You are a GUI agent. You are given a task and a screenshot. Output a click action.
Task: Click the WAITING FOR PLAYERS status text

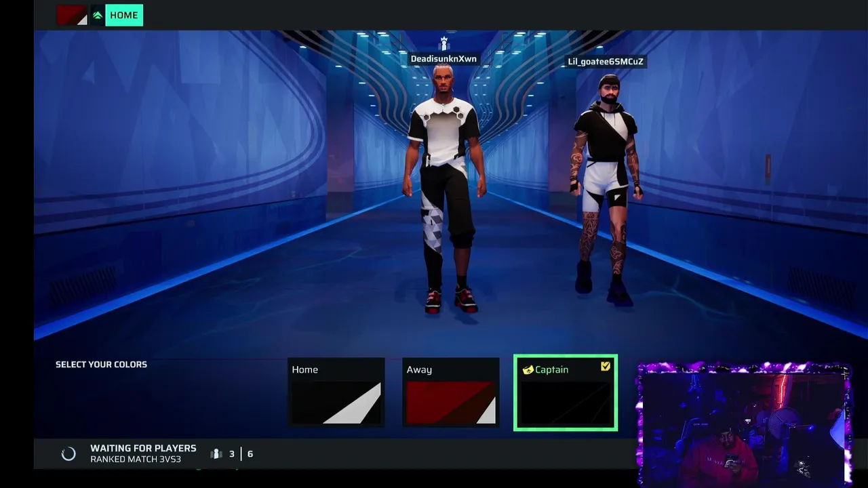[x=143, y=449]
